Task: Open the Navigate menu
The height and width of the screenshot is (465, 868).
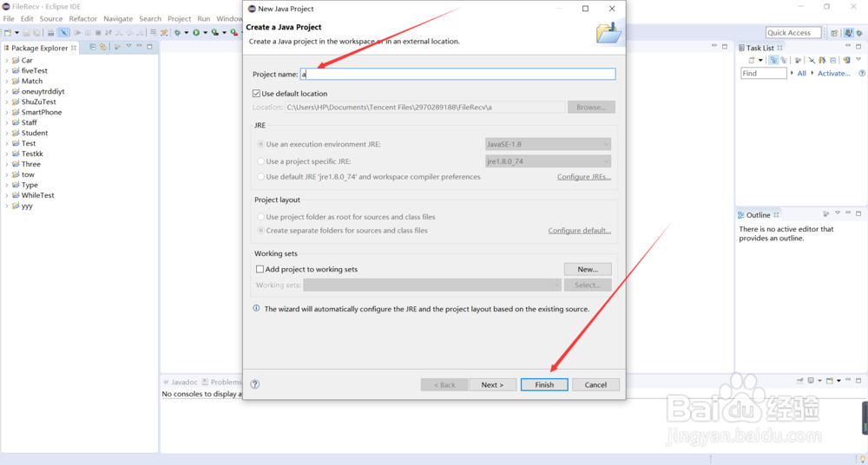Action: point(118,19)
